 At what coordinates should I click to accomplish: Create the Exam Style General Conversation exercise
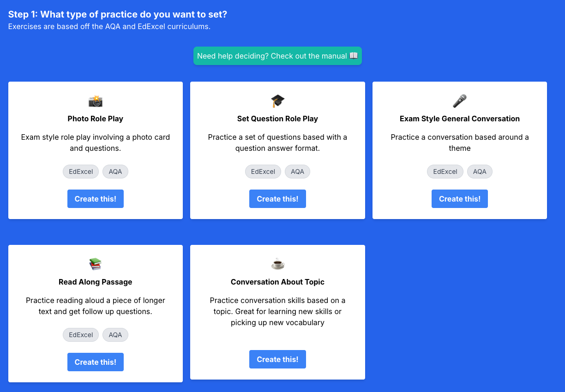pyautogui.click(x=460, y=199)
